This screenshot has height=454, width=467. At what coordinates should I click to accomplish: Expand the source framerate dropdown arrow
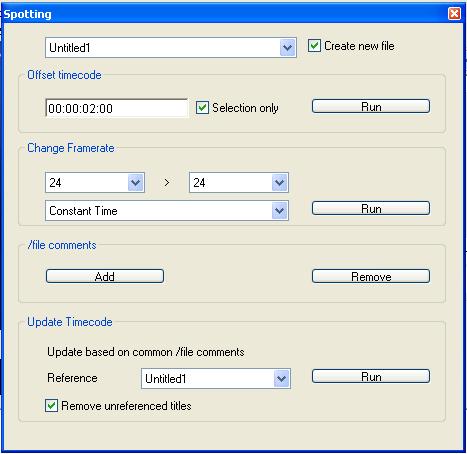click(x=136, y=182)
